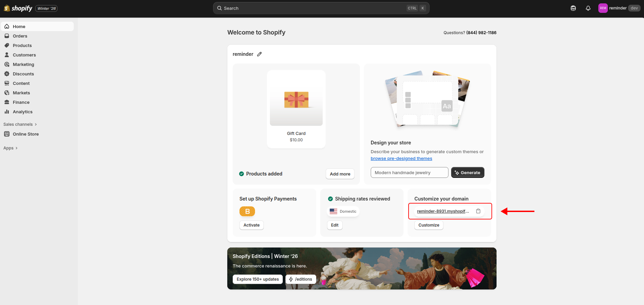The image size is (644, 305).
Task: Click the store description input field
Action: coord(409,172)
